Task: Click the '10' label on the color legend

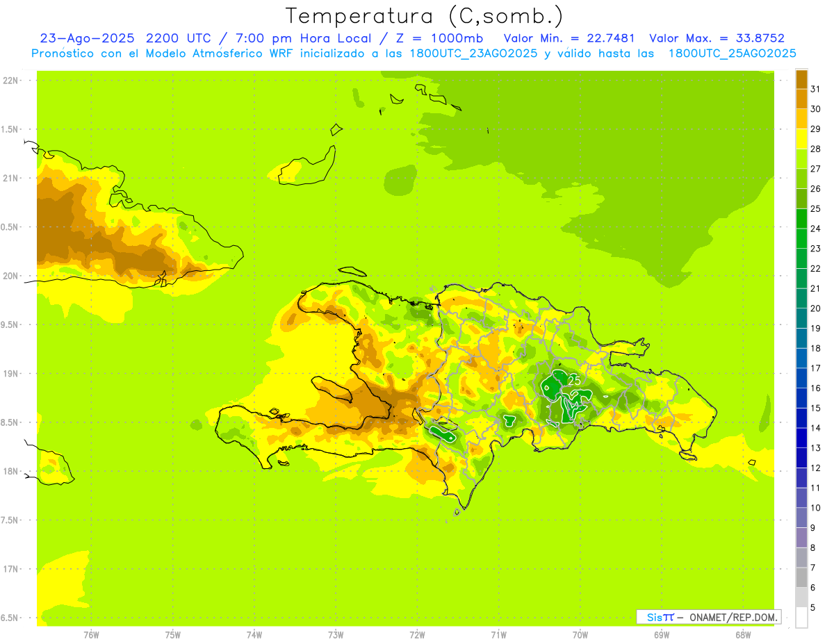Action: 816,508
